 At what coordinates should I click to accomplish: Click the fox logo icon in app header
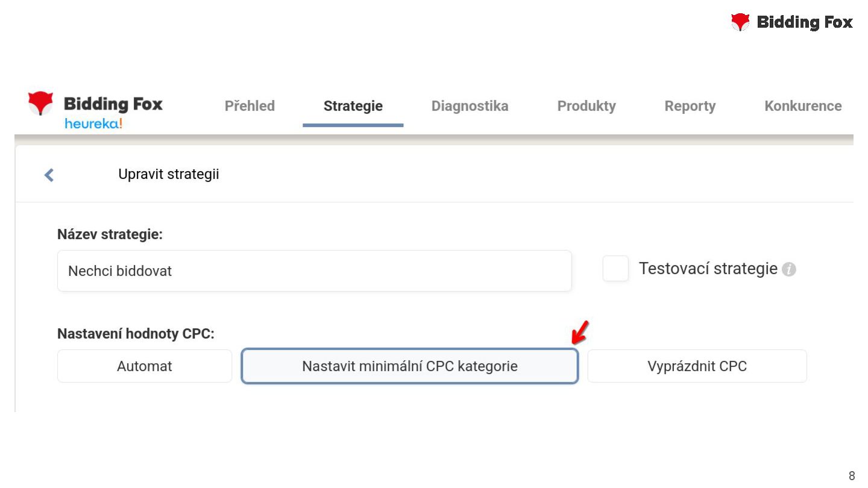tap(40, 103)
